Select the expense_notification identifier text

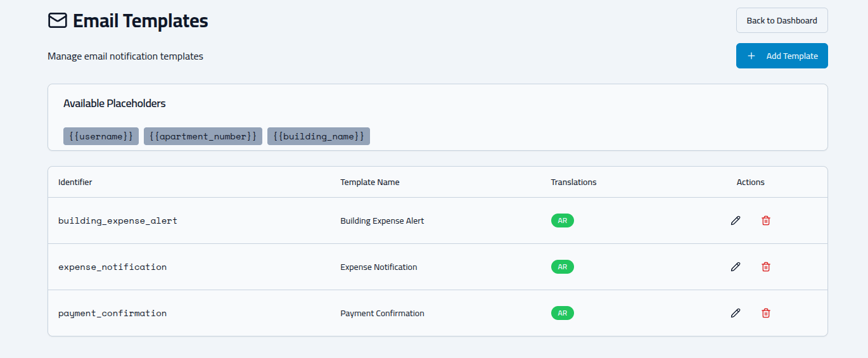112,267
